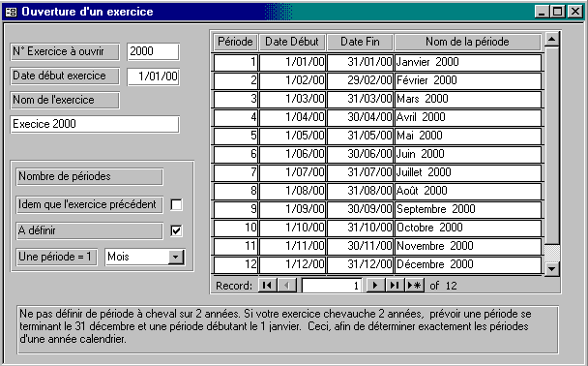Click period number cell 10
The image size is (588, 366).
[236, 228]
